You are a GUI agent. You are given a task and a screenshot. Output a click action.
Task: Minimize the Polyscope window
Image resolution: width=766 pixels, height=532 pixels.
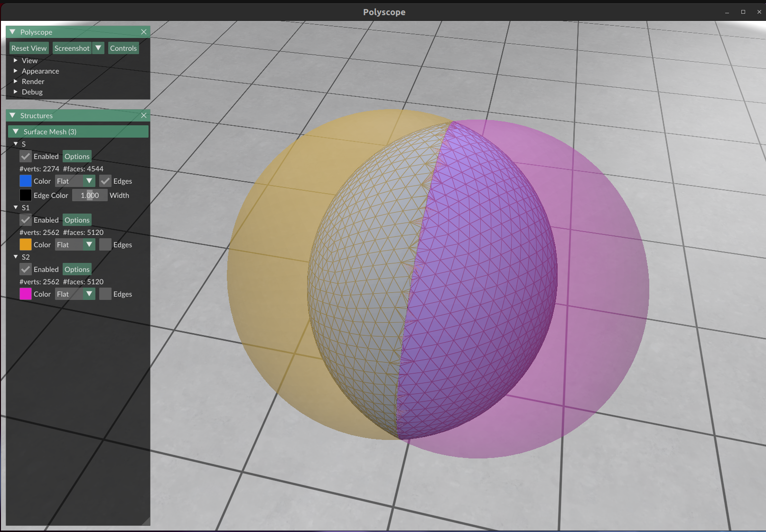click(x=727, y=12)
